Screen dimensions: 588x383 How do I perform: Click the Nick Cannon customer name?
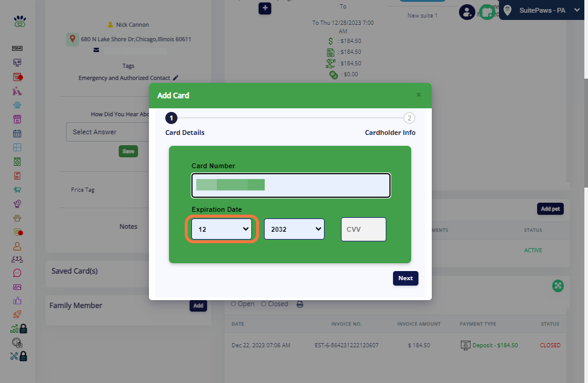(133, 24)
